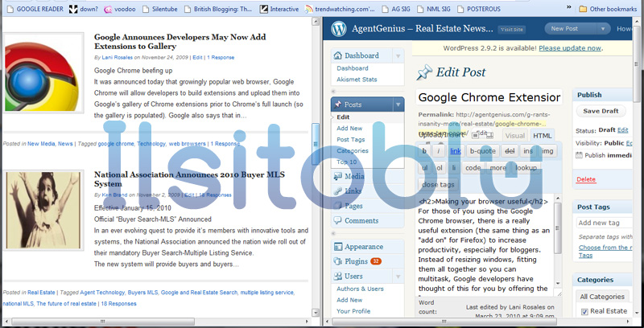Click the Google Chrome logo thumbnail
Viewport: 644px width, 328px height.
(43, 72)
